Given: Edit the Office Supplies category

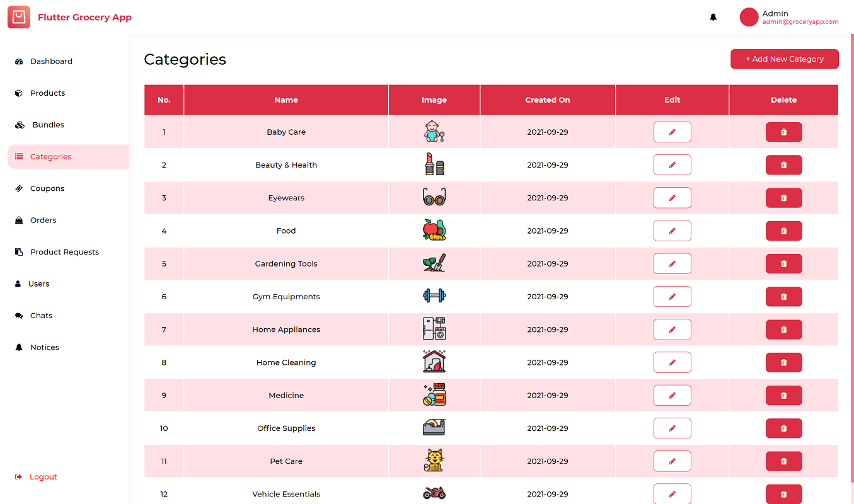Looking at the screenshot, I should pyautogui.click(x=672, y=428).
